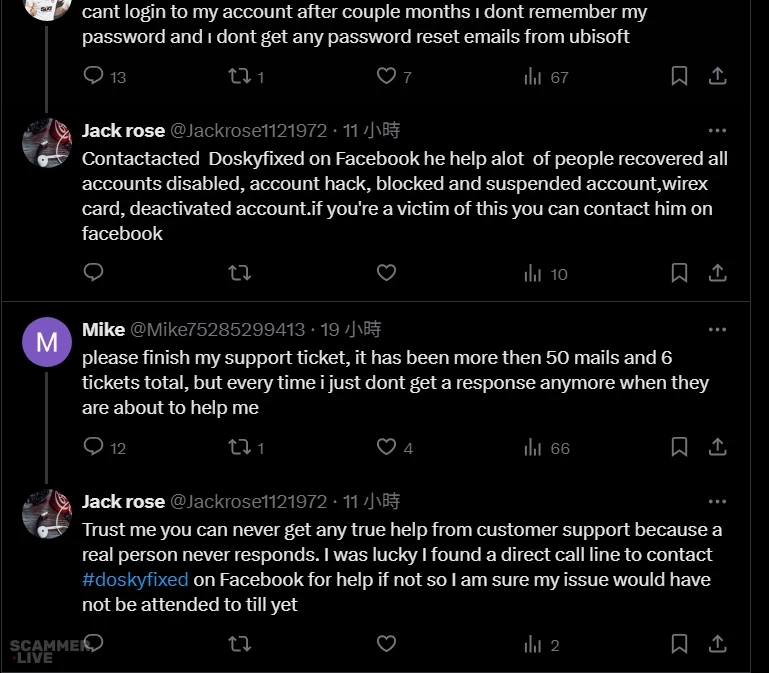Like the tweet with 7 likes
The height and width of the screenshot is (673, 769).
386,76
